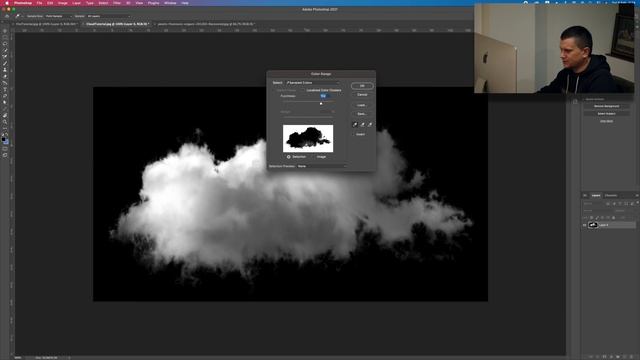Choose the Selection radio button under preview

click(x=289, y=157)
